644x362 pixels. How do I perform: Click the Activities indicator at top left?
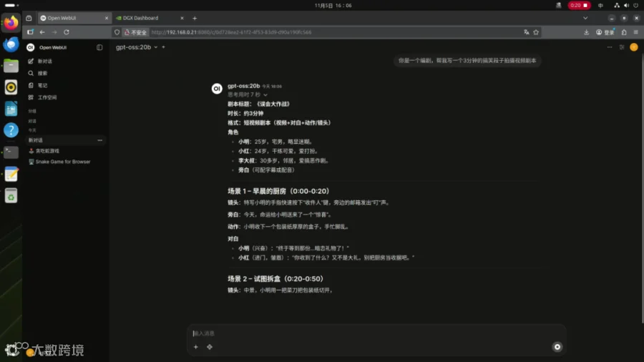[x=11, y=5]
